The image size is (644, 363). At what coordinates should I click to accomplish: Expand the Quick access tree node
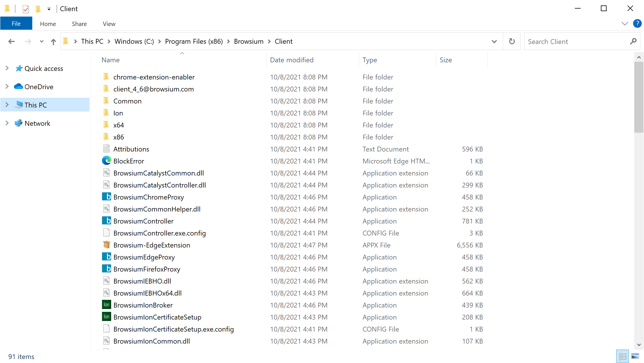tap(7, 68)
